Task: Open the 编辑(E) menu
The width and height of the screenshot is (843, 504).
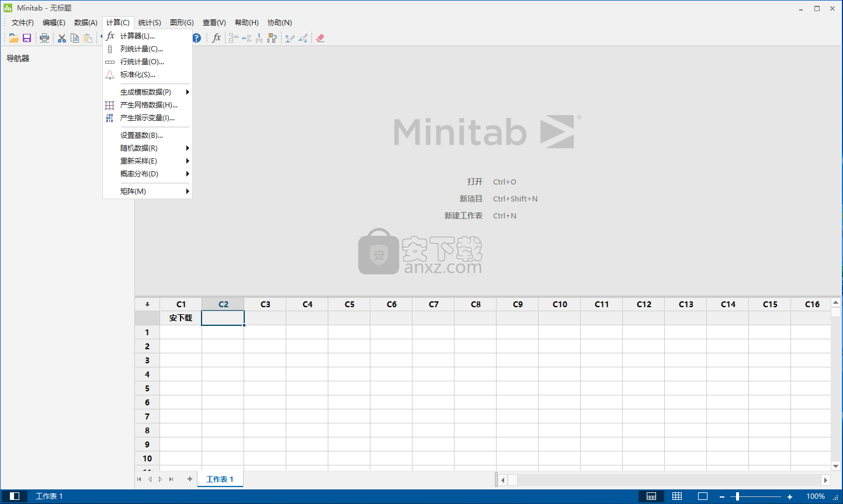Action: coord(54,23)
